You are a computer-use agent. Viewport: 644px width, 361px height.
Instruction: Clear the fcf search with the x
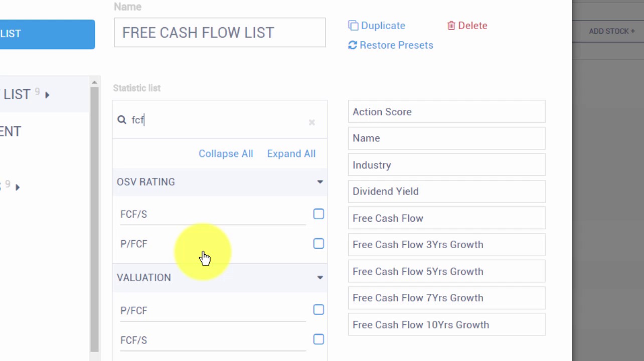click(312, 122)
